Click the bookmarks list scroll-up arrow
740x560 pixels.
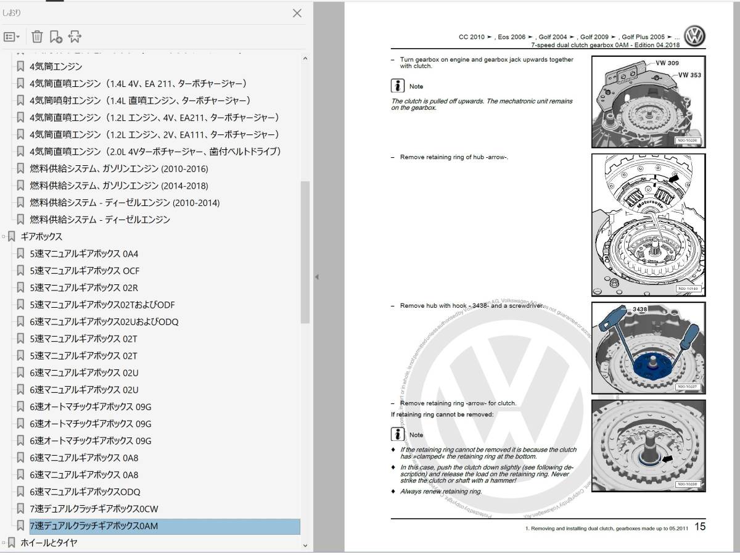305,58
